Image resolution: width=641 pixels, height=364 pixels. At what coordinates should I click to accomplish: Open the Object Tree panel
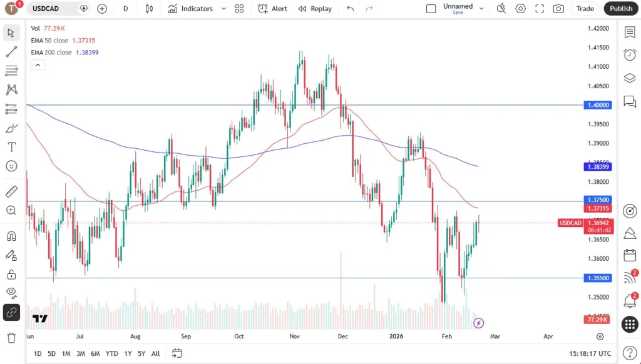tap(630, 78)
